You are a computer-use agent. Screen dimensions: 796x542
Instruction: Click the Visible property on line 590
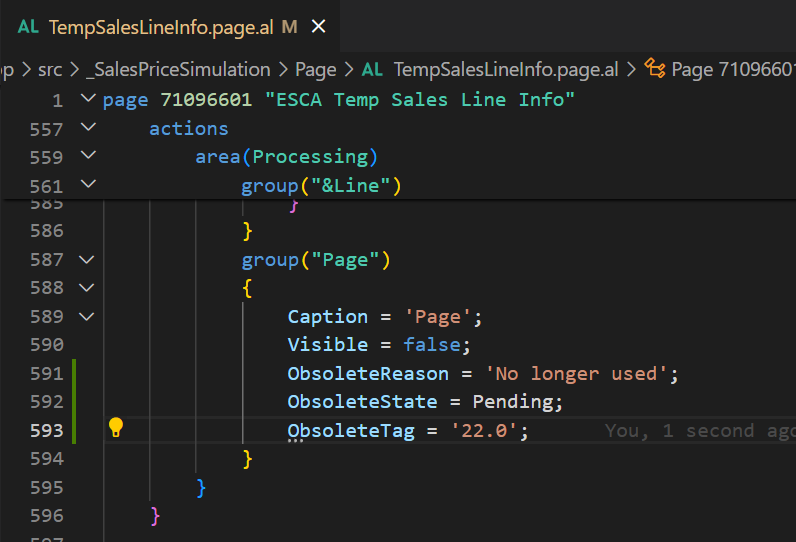[328, 345]
